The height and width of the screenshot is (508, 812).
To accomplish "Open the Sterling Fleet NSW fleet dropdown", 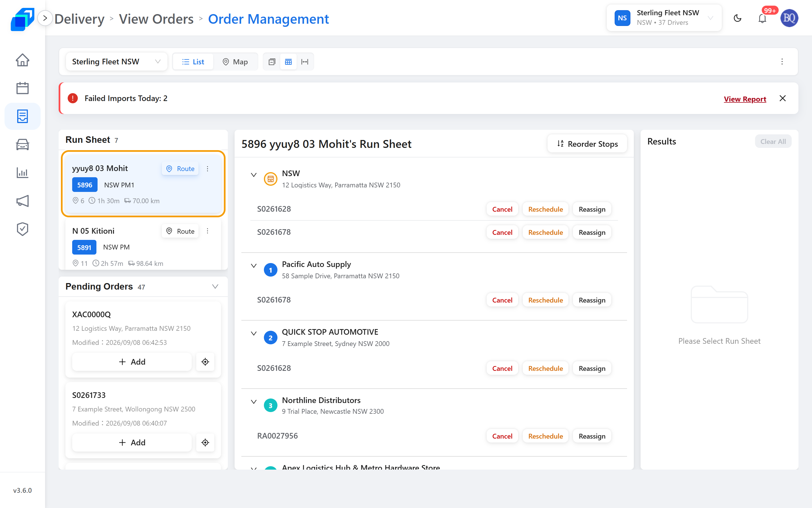I will click(116, 62).
